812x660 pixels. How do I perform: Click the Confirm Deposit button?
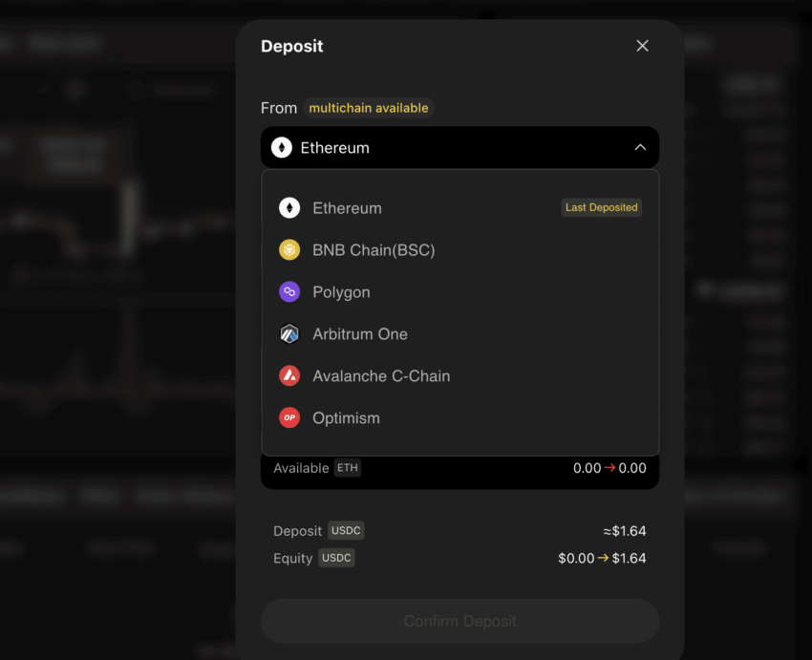459,621
